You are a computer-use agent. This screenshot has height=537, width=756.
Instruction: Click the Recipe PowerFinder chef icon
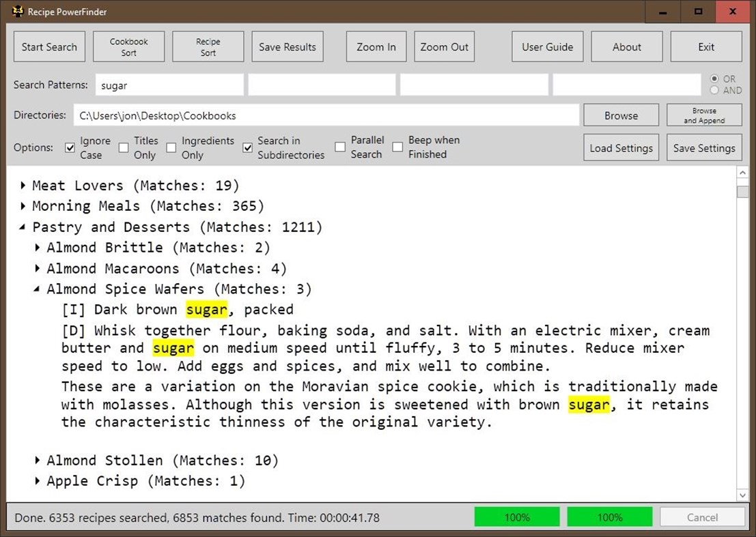click(16, 12)
